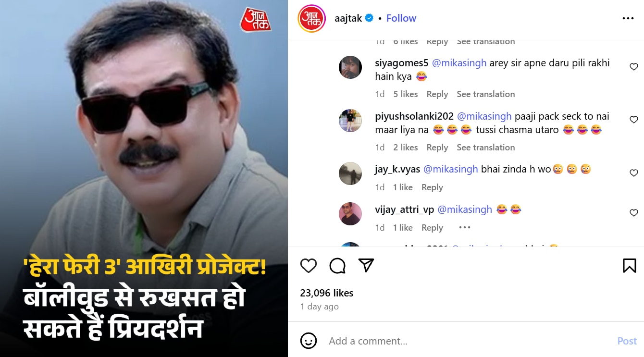Click aajtak profile avatar in header

pos(311,18)
